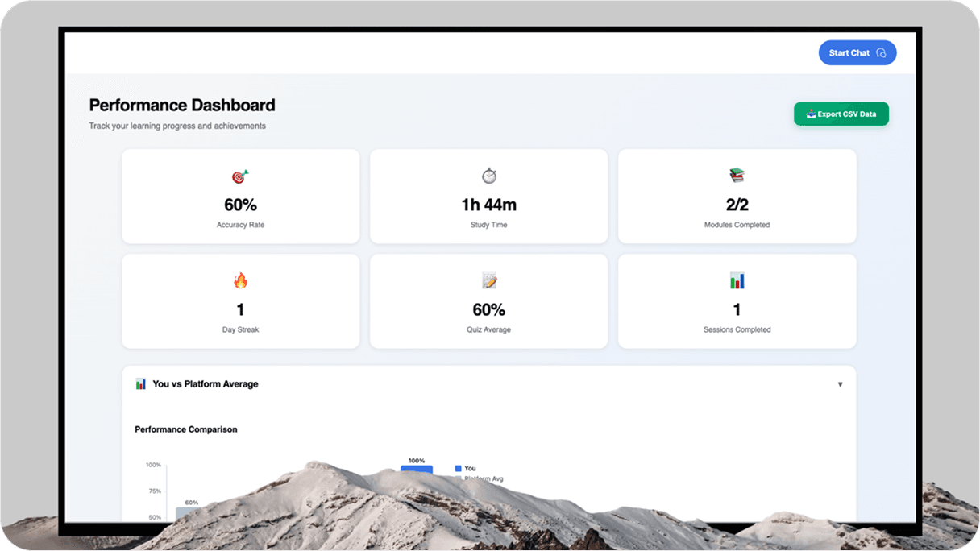The image size is (980, 551).
Task: Toggle the blue You legend entry
Action: point(466,468)
